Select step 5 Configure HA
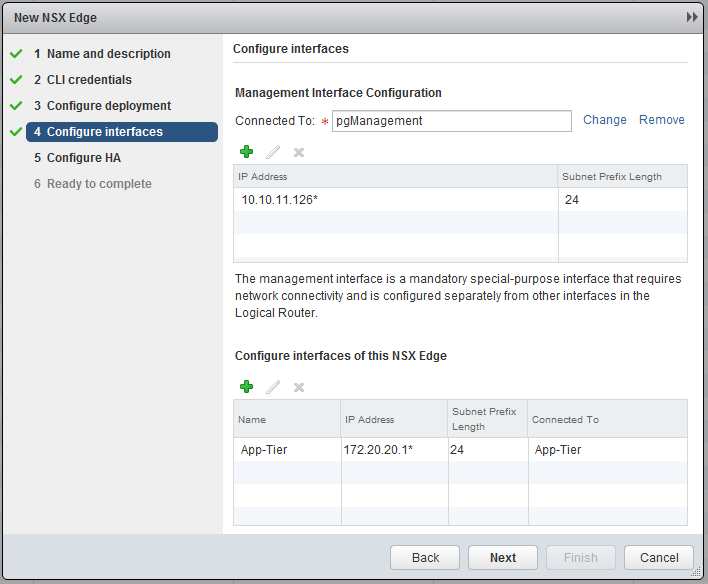The image size is (708, 584). (83, 158)
